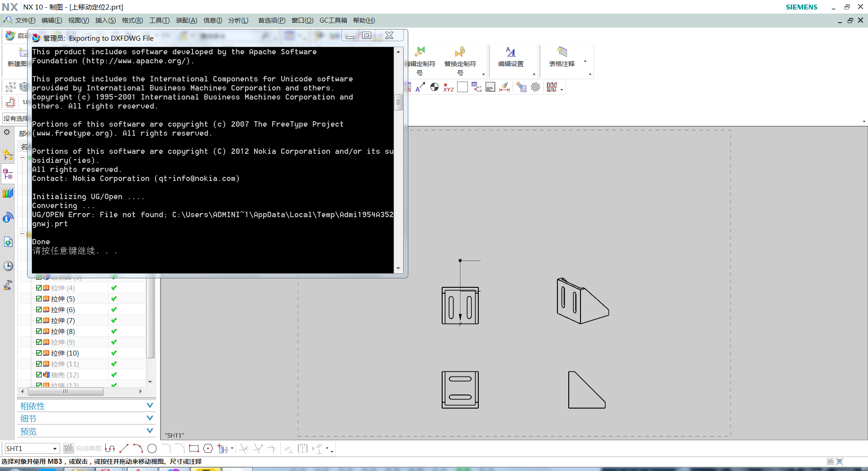Click the navigator scrollbar right arrow
Screen dimensions: 868x471
[141, 391]
